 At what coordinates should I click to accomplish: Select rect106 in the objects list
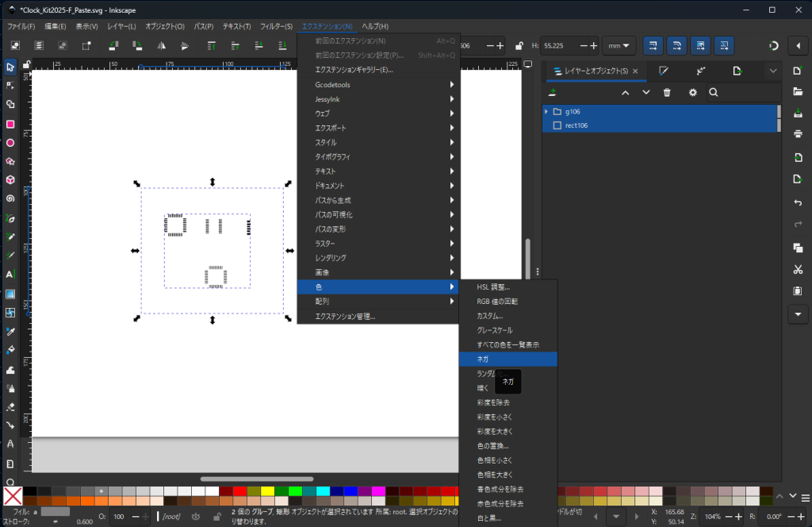[576, 125]
